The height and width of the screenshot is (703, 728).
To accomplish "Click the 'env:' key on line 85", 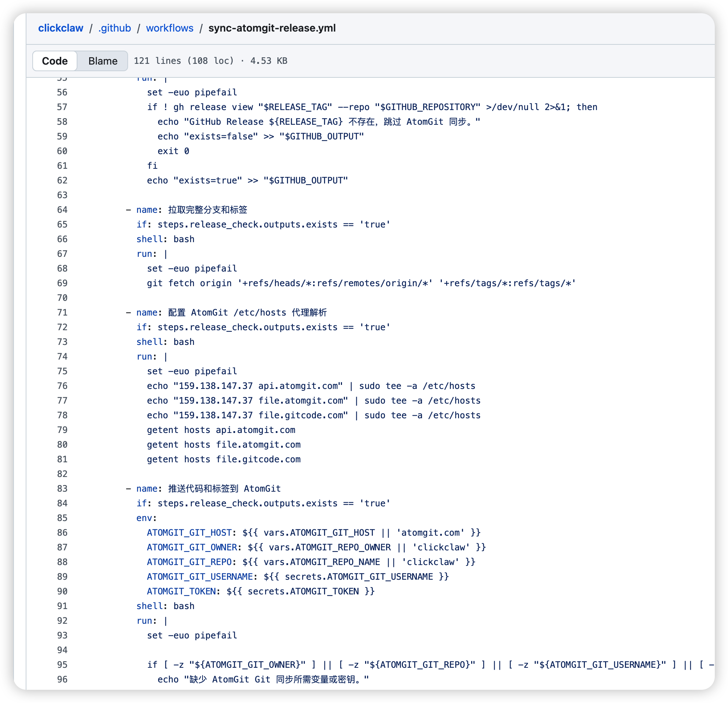I will coord(146,518).
